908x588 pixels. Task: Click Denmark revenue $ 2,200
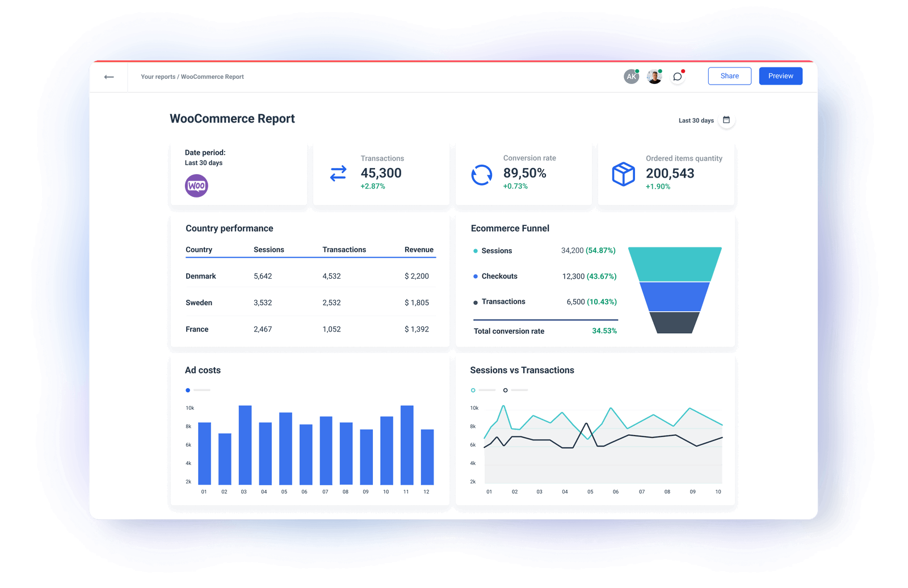[x=417, y=276]
